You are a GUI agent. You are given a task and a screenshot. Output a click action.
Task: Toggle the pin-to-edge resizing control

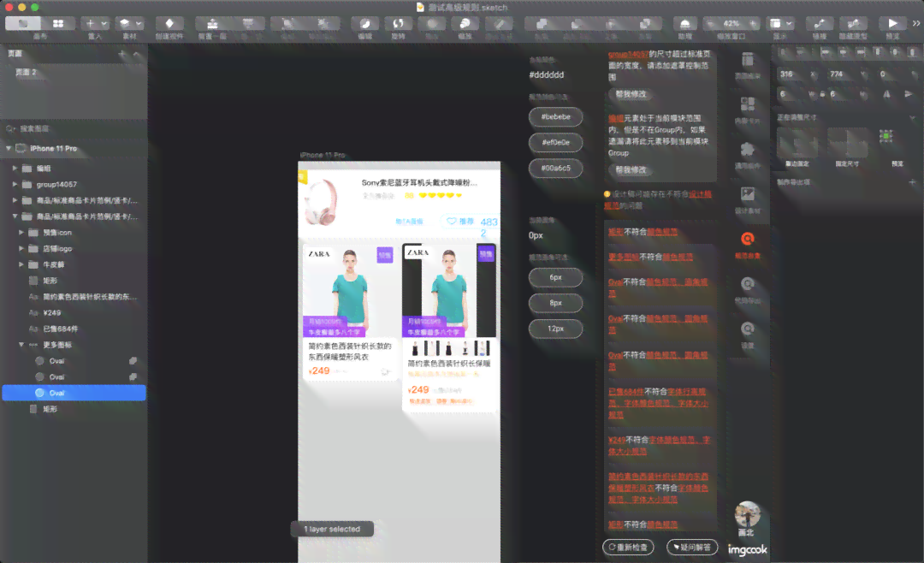(797, 142)
